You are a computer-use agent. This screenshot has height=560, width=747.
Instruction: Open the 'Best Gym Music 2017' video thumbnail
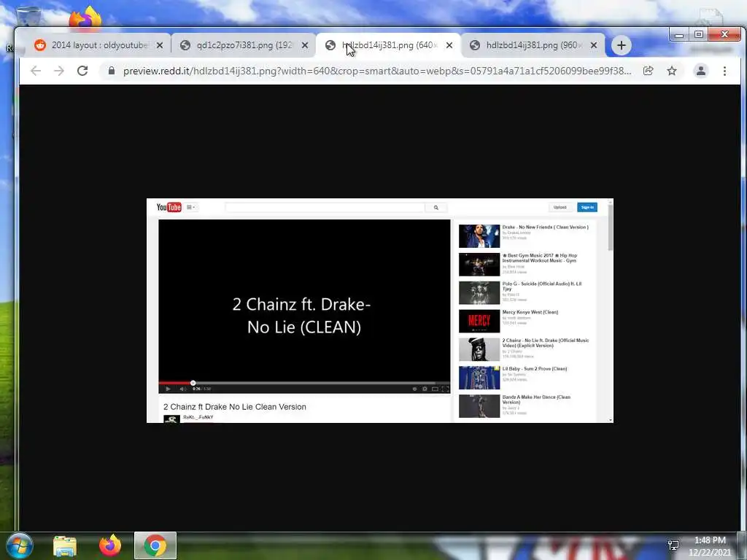pyautogui.click(x=479, y=264)
